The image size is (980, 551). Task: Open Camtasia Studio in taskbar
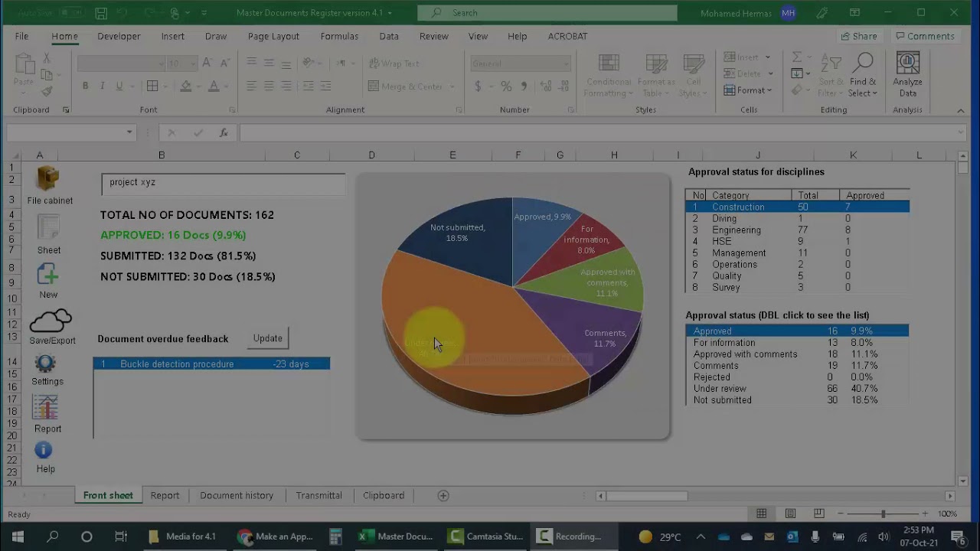[487, 536]
